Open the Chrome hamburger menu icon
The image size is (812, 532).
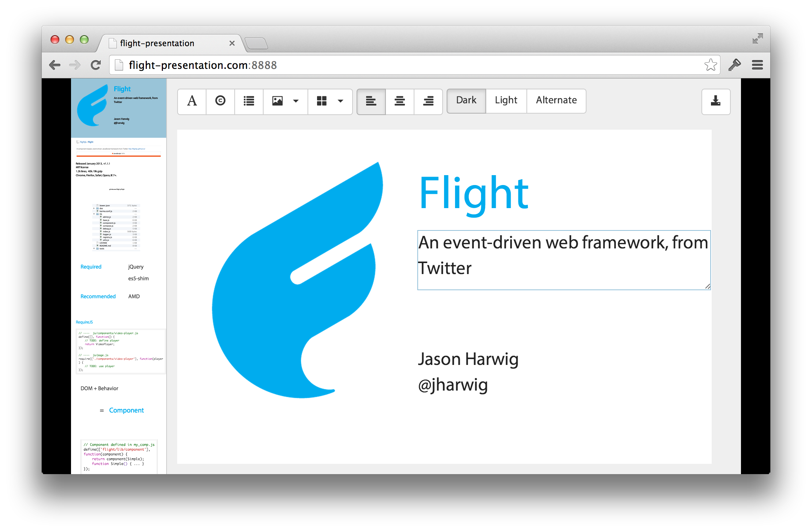pos(757,65)
